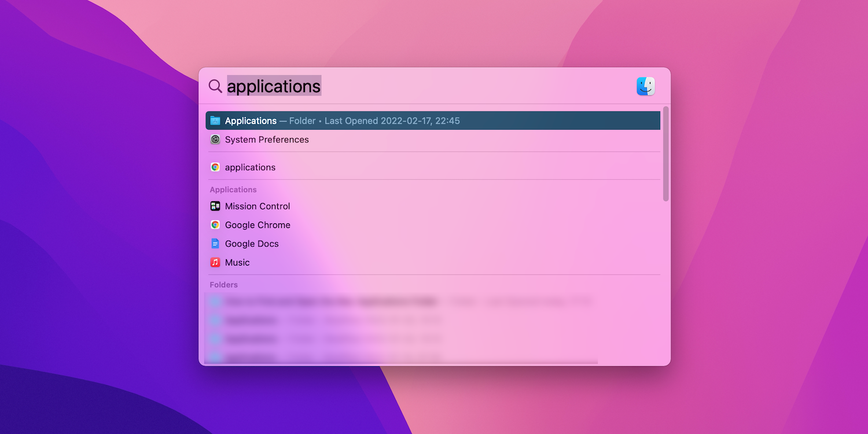
Task: Select the Google Chrome text label
Action: tap(258, 225)
